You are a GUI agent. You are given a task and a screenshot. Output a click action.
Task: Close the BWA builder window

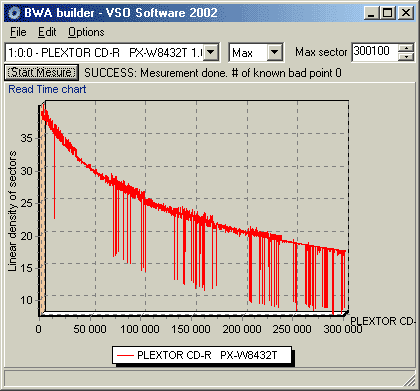pyautogui.click(x=406, y=13)
